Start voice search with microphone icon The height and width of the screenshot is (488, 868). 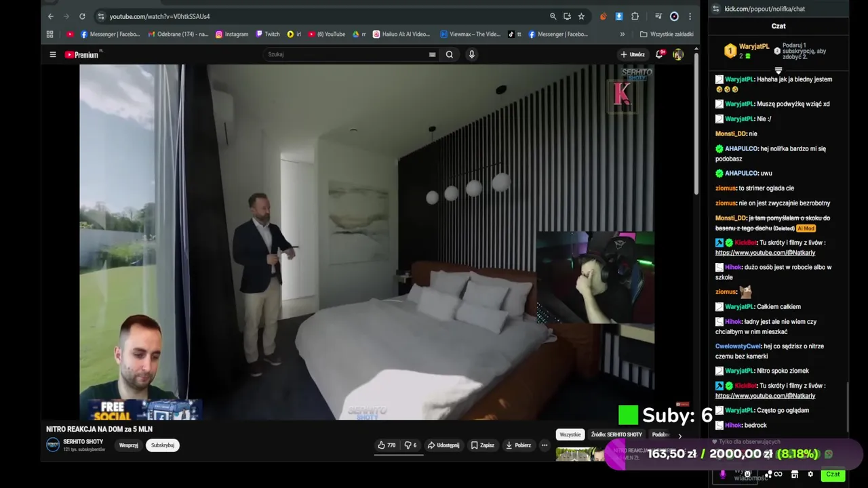click(472, 54)
